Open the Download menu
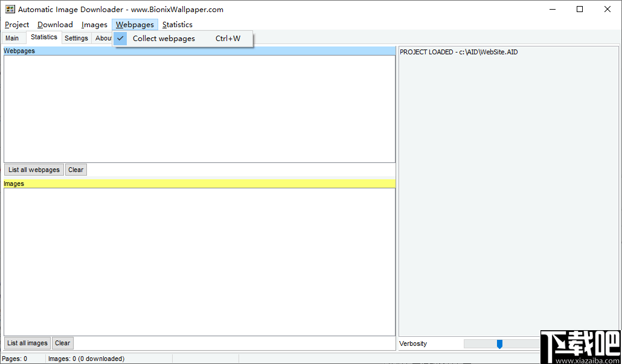 point(55,25)
